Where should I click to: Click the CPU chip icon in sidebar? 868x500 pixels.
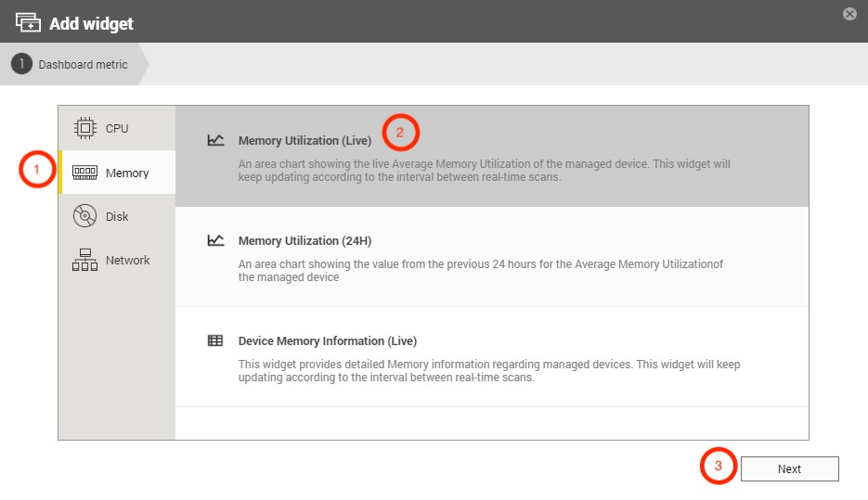84,128
